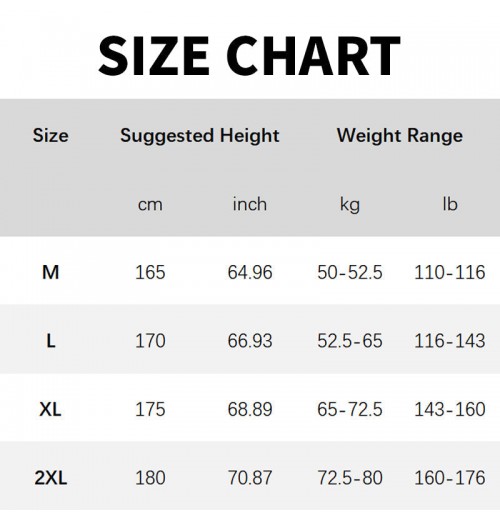Select the cm unit subheader
Screen dimensions: 500x520
point(150,204)
